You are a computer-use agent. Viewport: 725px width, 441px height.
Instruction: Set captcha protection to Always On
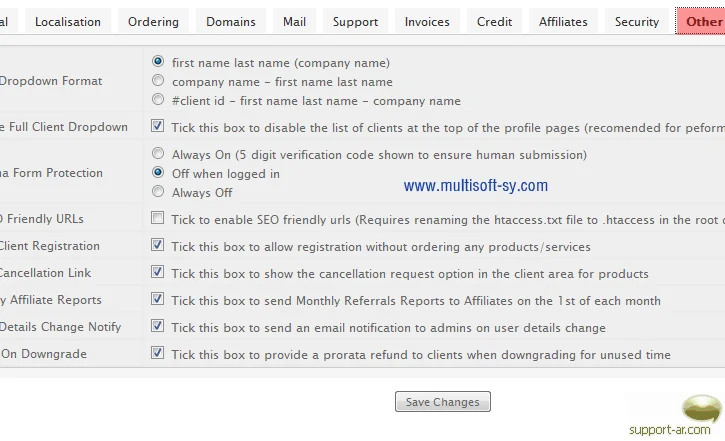(158, 154)
